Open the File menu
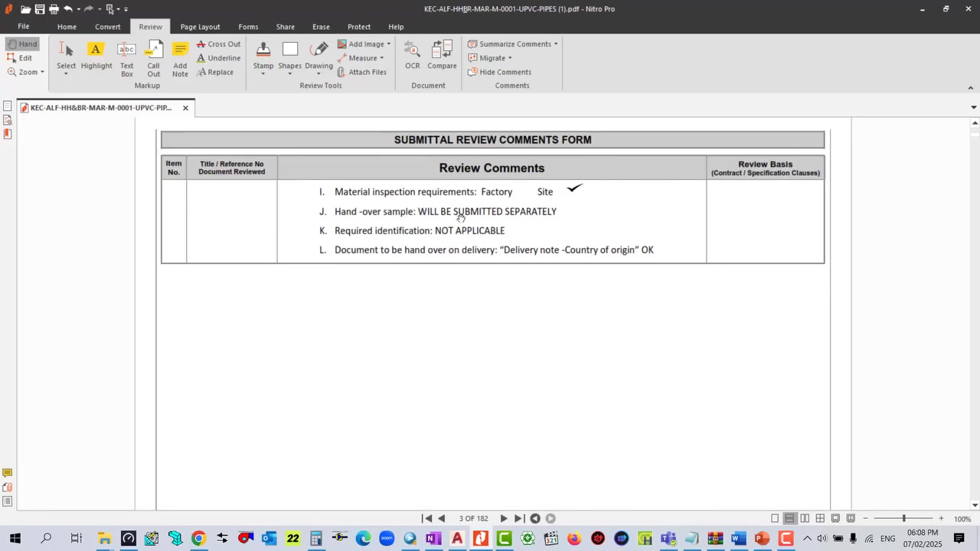The height and width of the screenshot is (551, 980). [x=24, y=27]
